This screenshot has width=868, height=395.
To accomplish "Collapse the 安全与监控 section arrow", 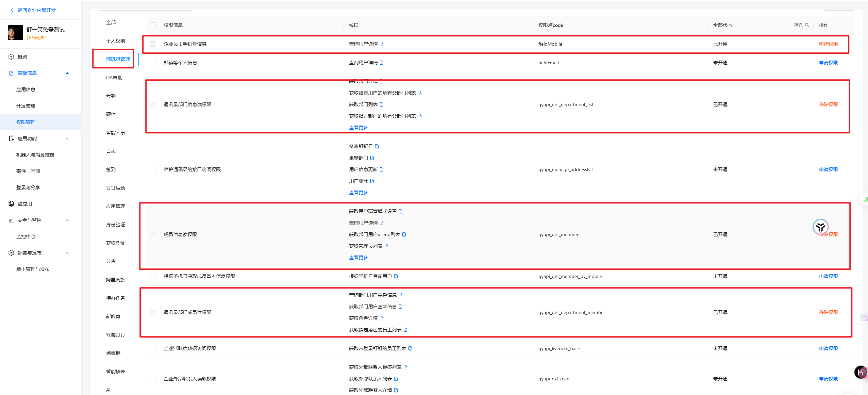I will pos(67,220).
